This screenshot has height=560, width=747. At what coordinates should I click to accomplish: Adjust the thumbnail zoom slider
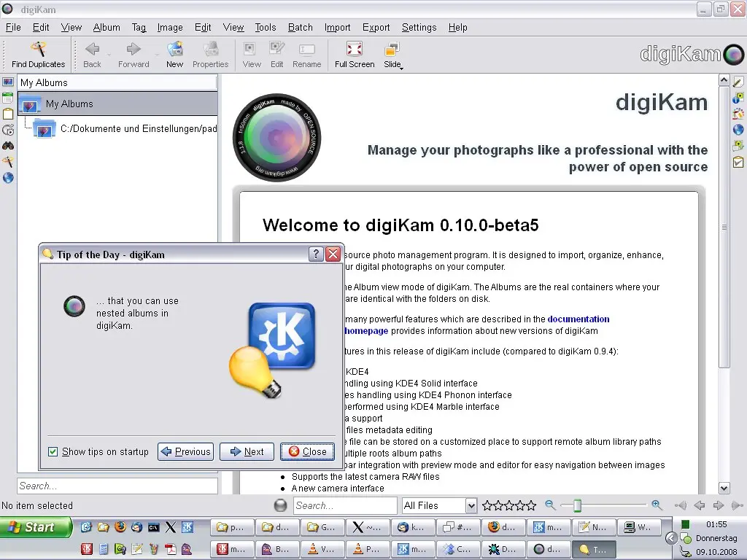pyautogui.click(x=577, y=505)
